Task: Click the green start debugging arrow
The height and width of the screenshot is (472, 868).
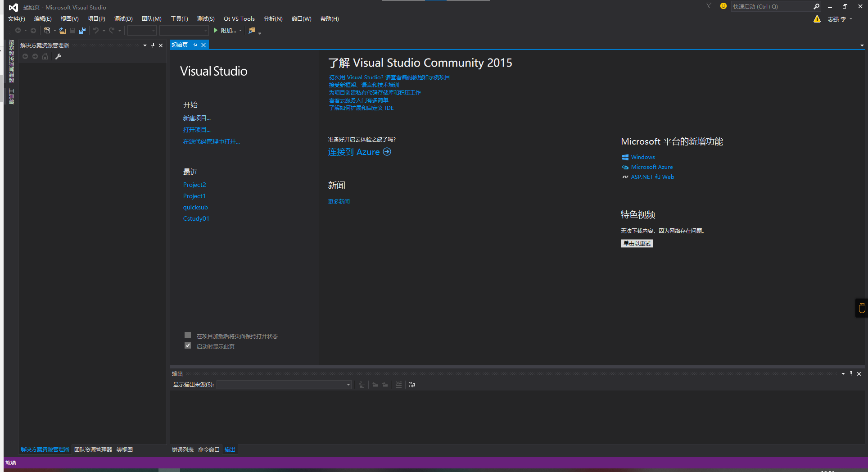Action: click(x=216, y=30)
